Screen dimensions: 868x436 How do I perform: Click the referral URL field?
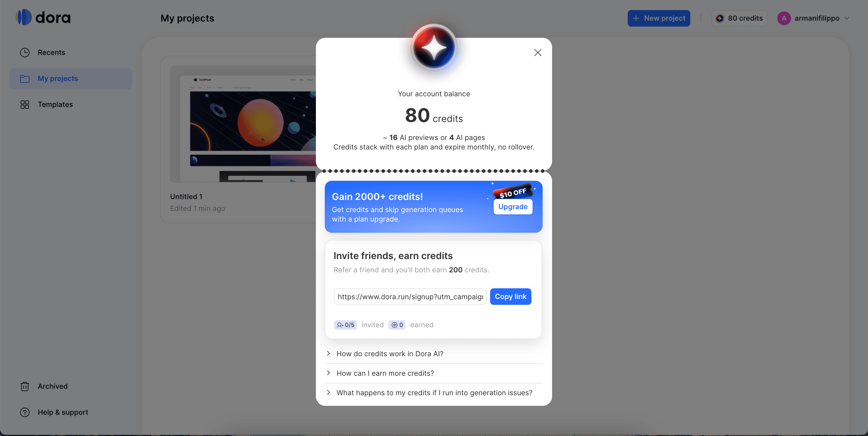(x=410, y=296)
